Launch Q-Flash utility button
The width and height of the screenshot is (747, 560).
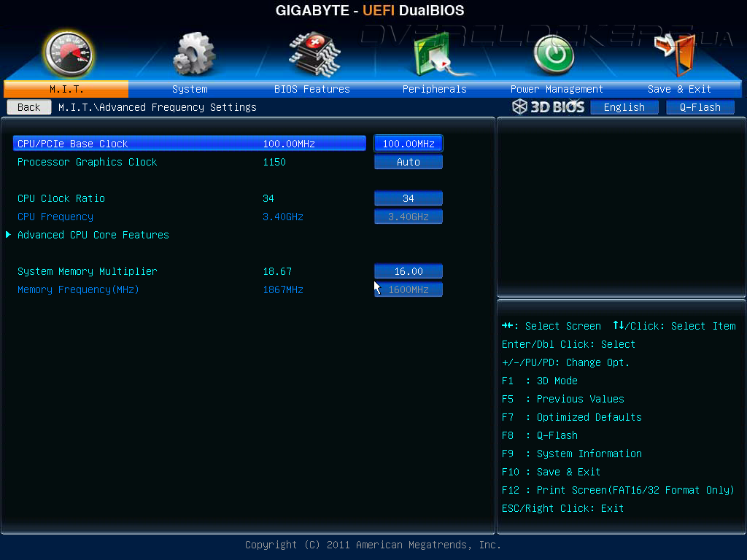click(x=700, y=107)
